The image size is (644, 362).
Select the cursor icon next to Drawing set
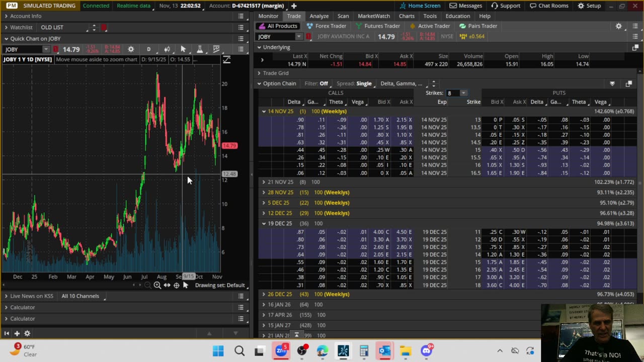coord(186,285)
